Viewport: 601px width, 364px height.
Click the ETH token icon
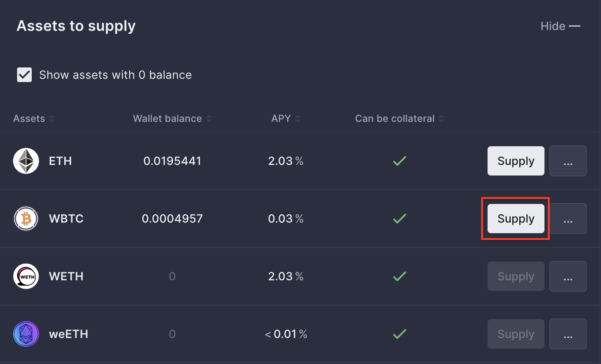click(x=26, y=161)
